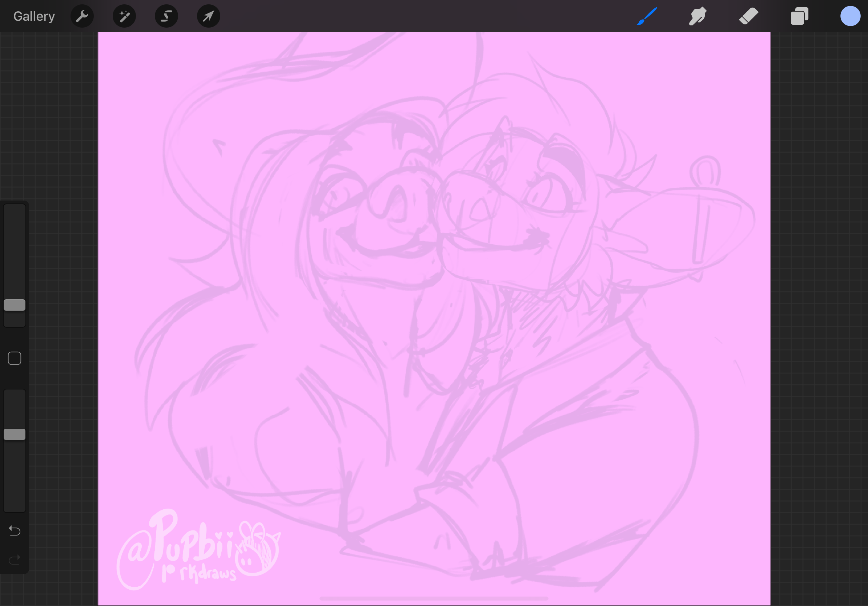Return to the Gallery
Screen dimensions: 868x606
pos(34,16)
